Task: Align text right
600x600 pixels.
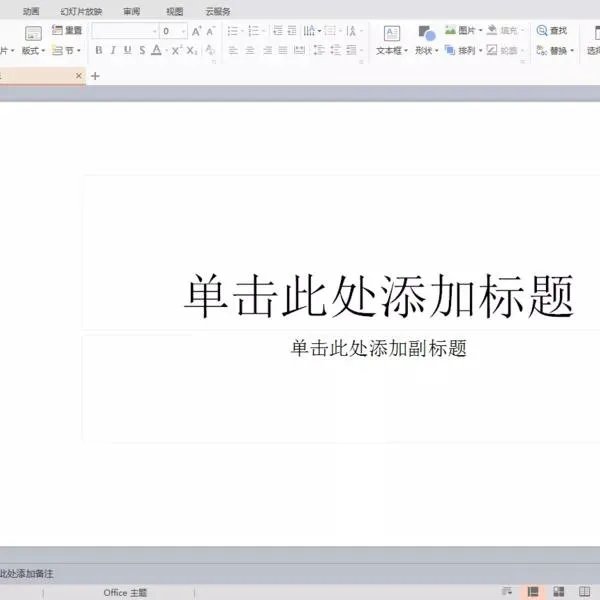Action: click(x=267, y=50)
